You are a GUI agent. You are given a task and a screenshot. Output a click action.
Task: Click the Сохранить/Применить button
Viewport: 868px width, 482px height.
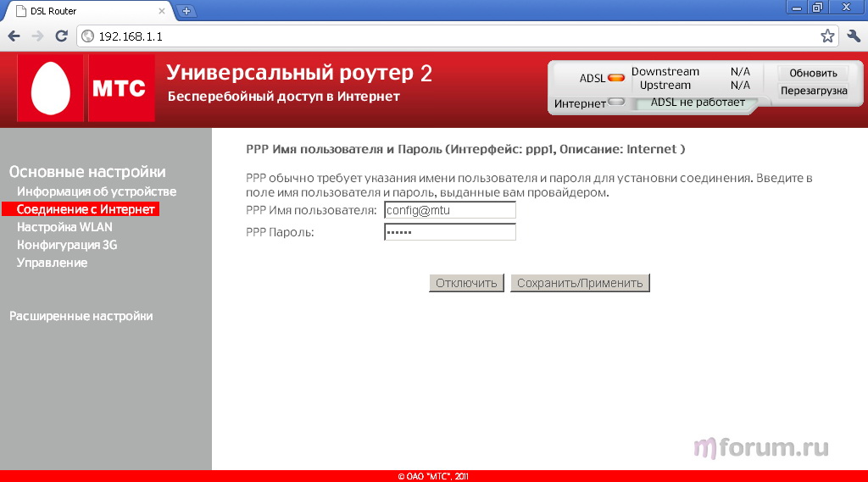580,283
